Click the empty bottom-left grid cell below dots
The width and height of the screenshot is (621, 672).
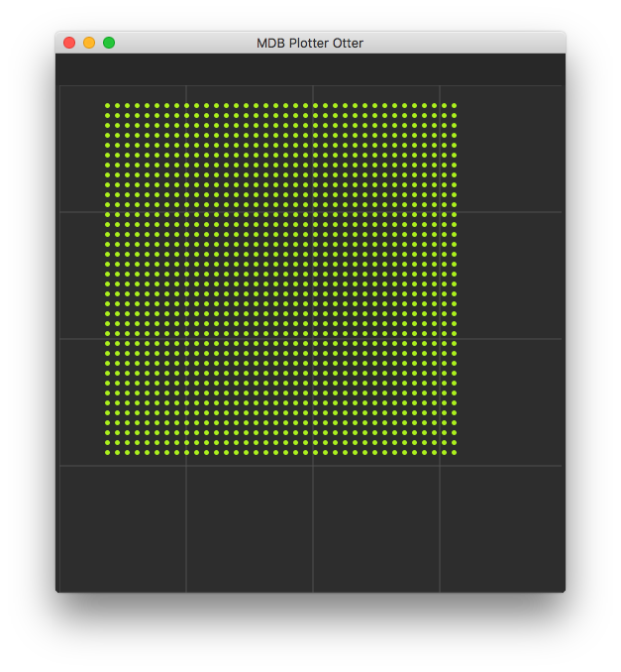point(123,527)
